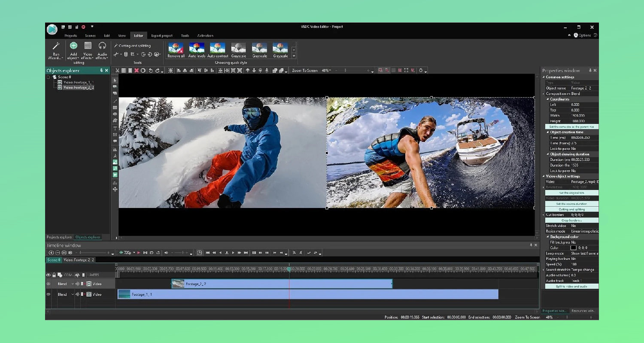Click the move cross-arrows tool in left toolbar
Viewport: 644px width, 343px height.
[x=115, y=189]
